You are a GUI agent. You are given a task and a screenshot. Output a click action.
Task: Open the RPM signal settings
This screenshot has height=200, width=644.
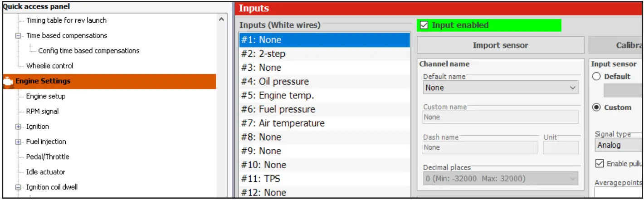tap(42, 112)
